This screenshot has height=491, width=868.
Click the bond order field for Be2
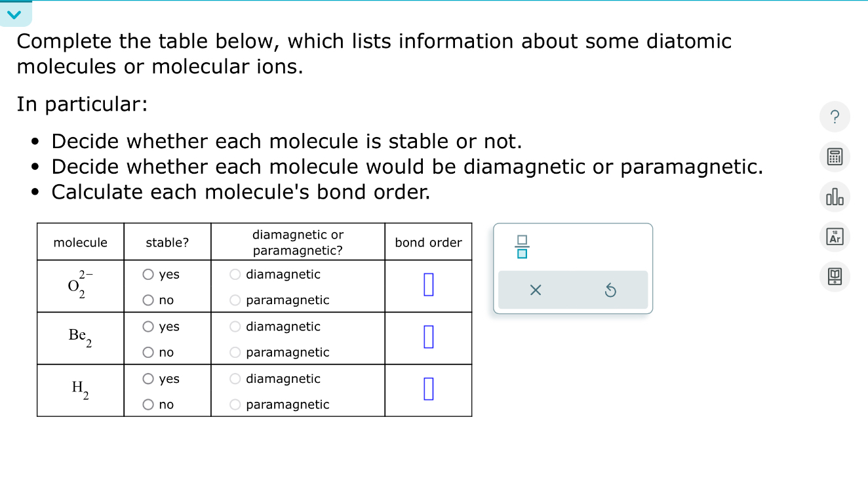(x=428, y=337)
